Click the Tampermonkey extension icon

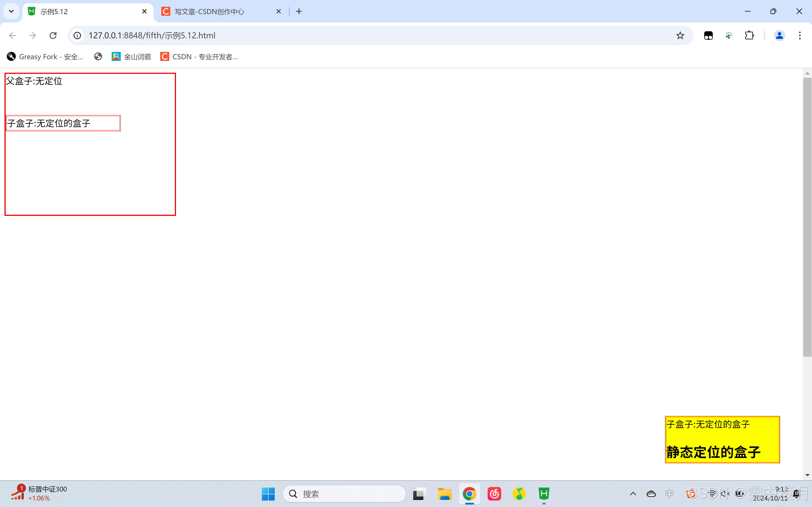tap(708, 36)
